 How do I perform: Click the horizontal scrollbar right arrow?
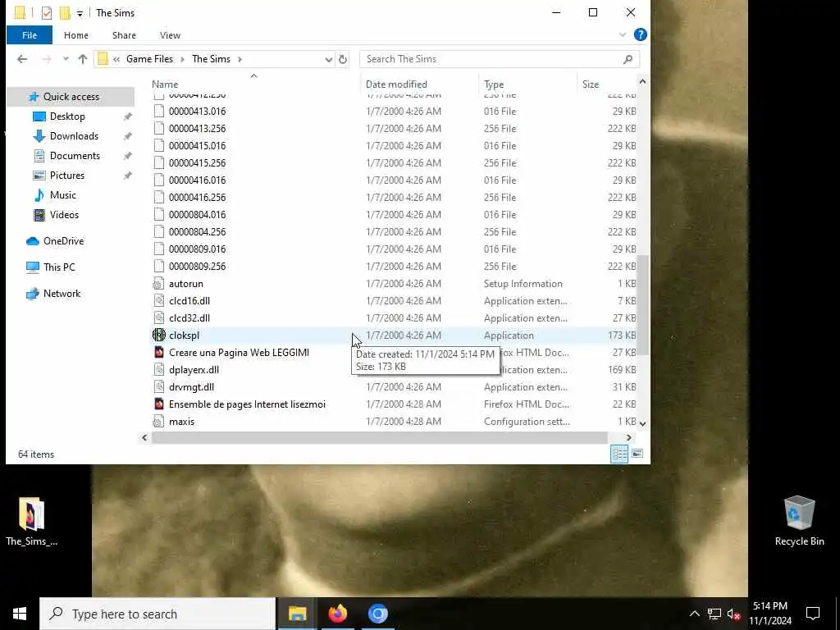[628, 438]
